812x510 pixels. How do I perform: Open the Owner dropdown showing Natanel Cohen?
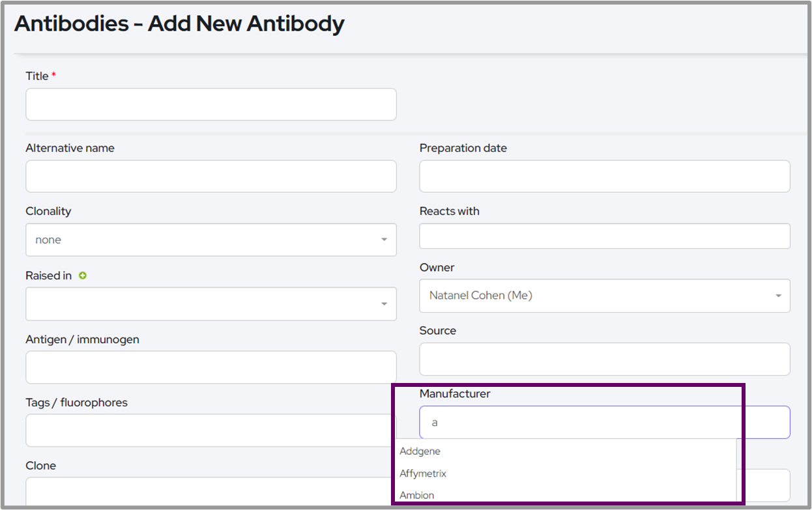(604, 296)
